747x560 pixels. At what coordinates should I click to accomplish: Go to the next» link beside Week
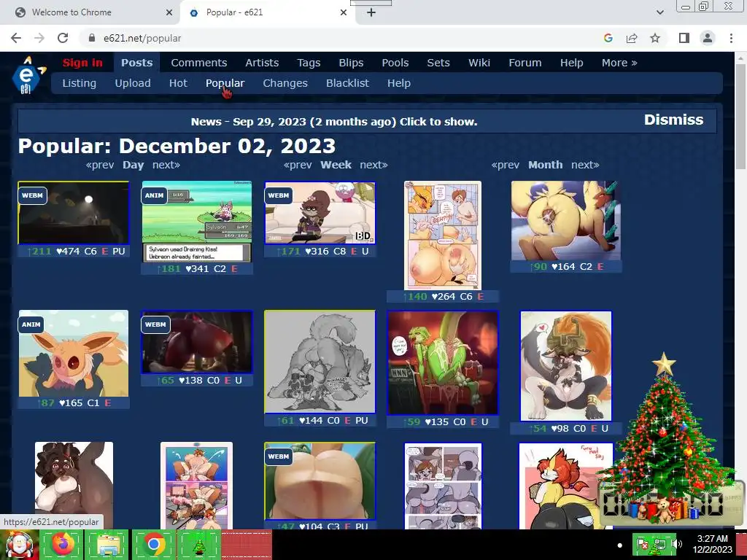coord(374,165)
